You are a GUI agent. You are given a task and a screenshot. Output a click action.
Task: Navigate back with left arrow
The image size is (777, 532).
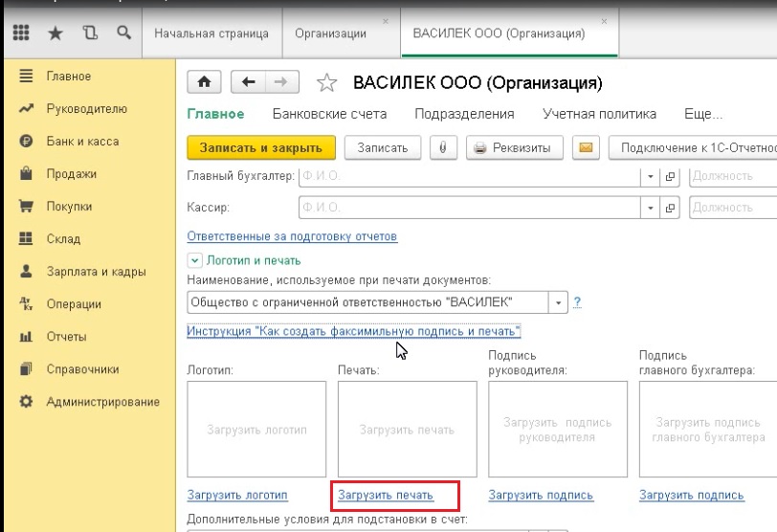[x=248, y=81]
